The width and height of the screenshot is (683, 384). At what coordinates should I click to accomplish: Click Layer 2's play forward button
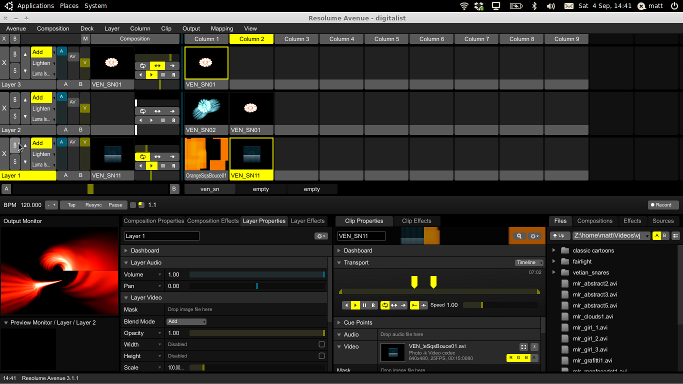click(151, 120)
